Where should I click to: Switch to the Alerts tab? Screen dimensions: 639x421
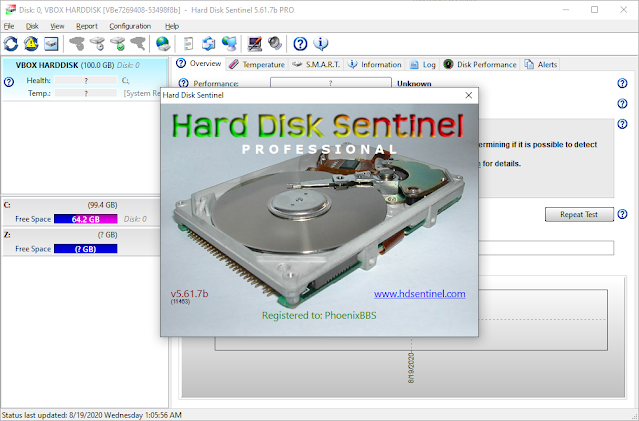click(541, 64)
